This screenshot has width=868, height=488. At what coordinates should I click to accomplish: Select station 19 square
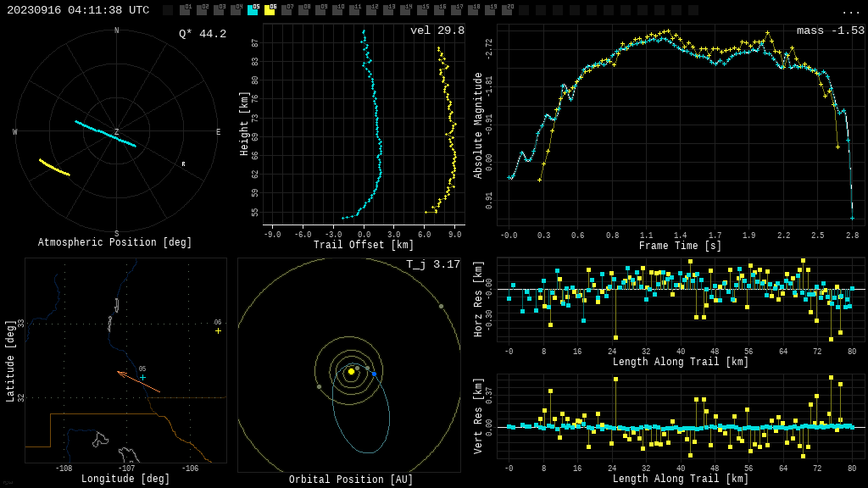(490, 10)
